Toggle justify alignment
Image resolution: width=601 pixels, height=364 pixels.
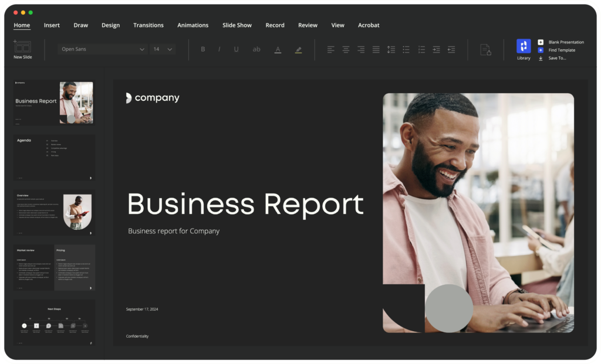375,49
